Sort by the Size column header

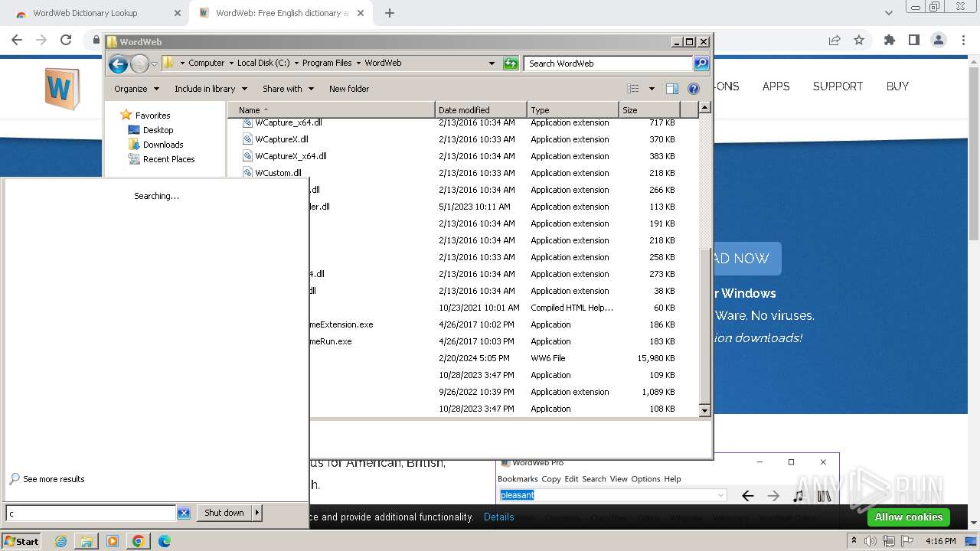(x=650, y=110)
